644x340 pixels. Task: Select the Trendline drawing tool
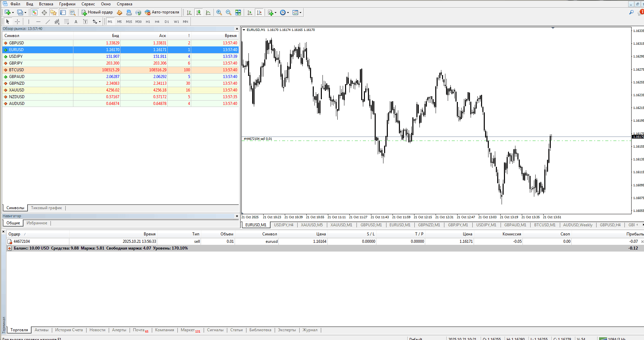coord(47,22)
